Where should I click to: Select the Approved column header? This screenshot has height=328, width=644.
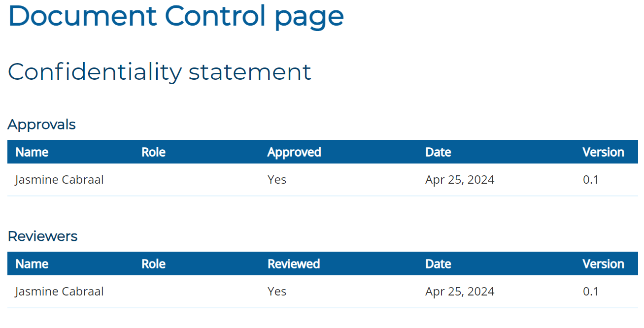tap(294, 152)
